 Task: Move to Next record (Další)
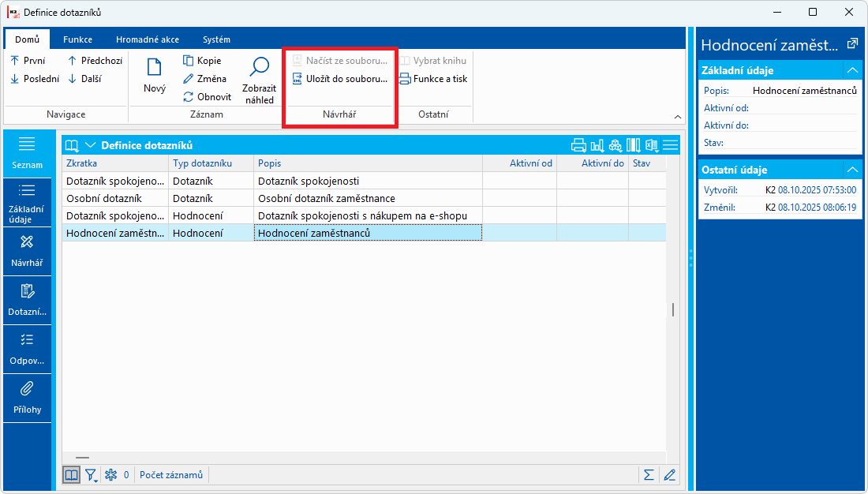coord(84,79)
